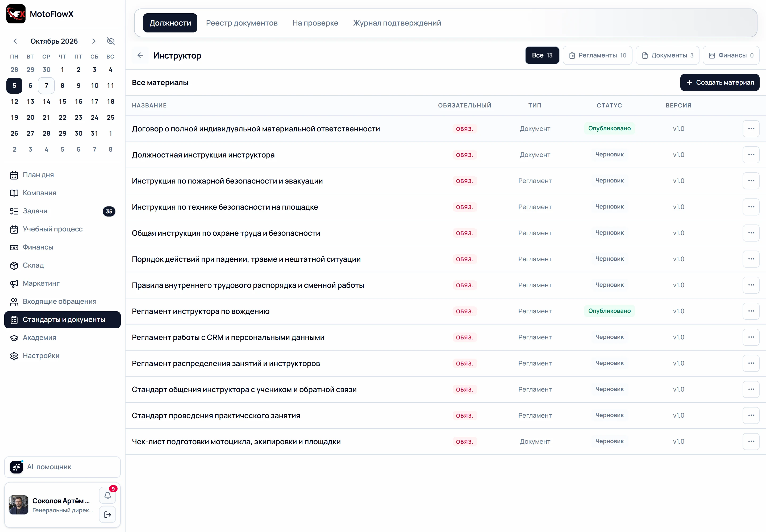Filter by Финансы 0
Screen dimensions: 766x532
click(x=731, y=55)
